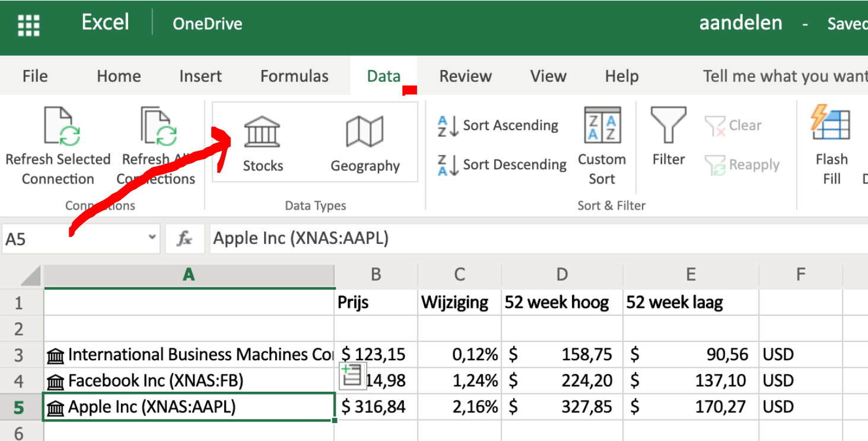
Task: Switch to the Home tab
Action: tap(119, 76)
